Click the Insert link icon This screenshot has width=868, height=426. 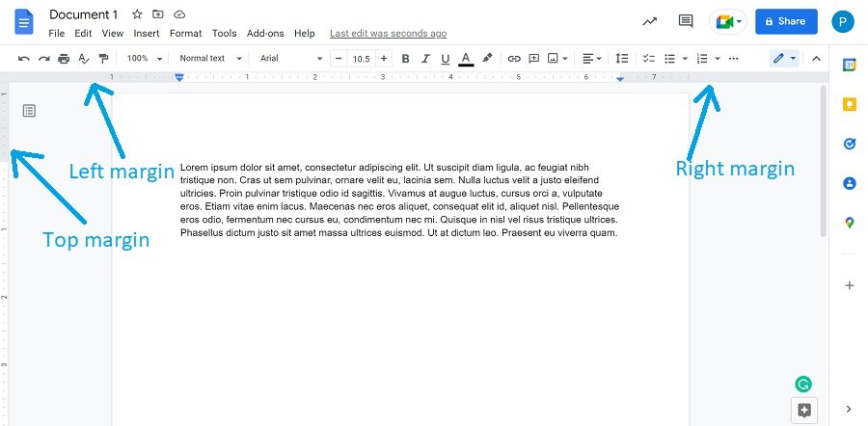[514, 59]
